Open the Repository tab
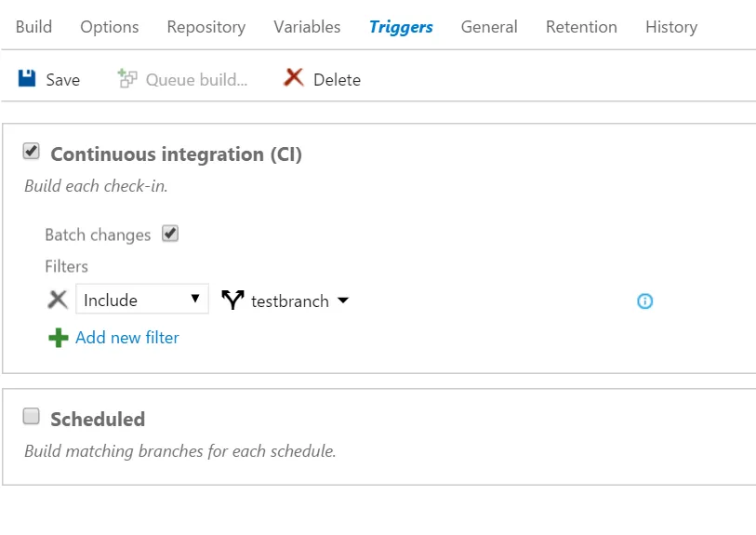This screenshot has height=535, width=756. [x=206, y=27]
